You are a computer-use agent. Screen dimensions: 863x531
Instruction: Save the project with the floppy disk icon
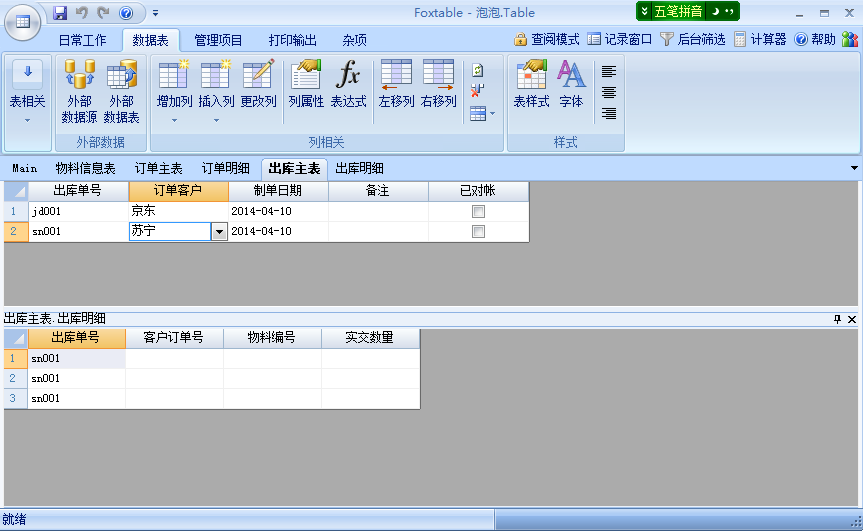click(x=60, y=13)
